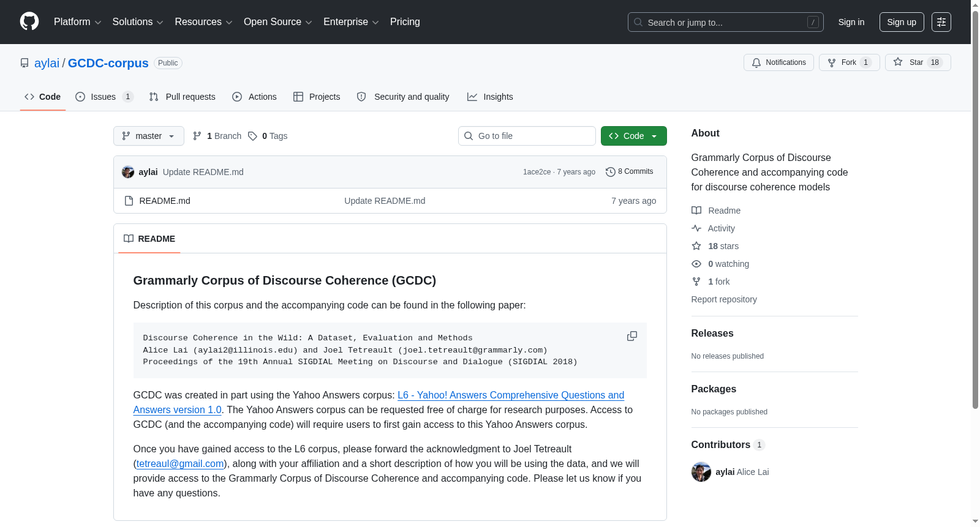
Task: Click the appearance settings icon in the header
Action: (x=941, y=22)
